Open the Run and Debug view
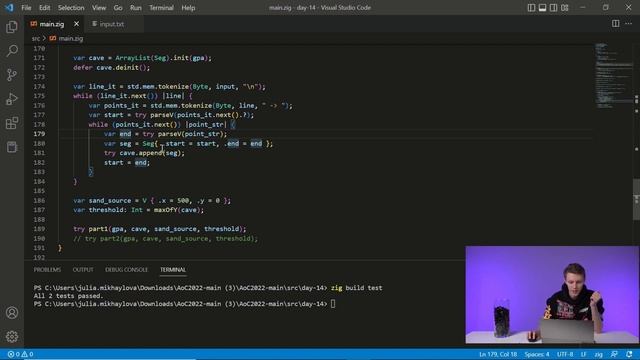640x360 pixels. [12, 99]
